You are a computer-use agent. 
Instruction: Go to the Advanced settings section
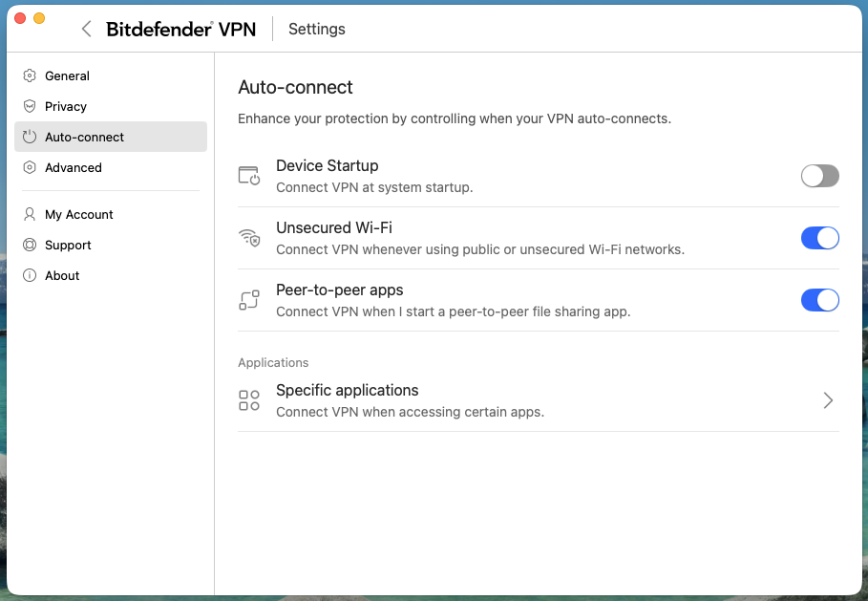[111, 167]
